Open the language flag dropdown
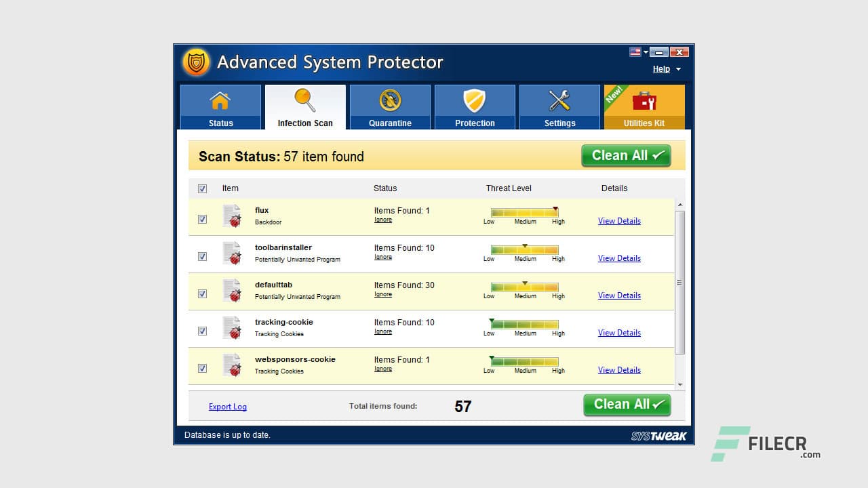This screenshot has height=488, width=868. click(636, 52)
